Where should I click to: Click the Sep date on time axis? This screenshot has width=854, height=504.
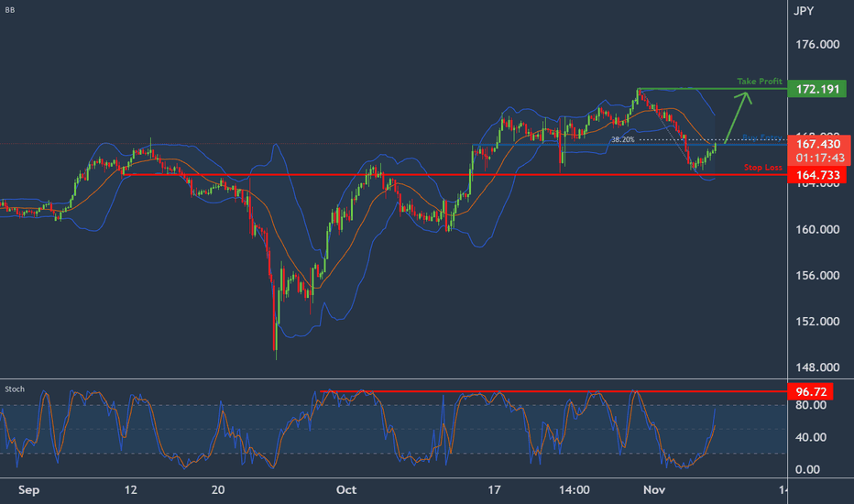click(29, 490)
